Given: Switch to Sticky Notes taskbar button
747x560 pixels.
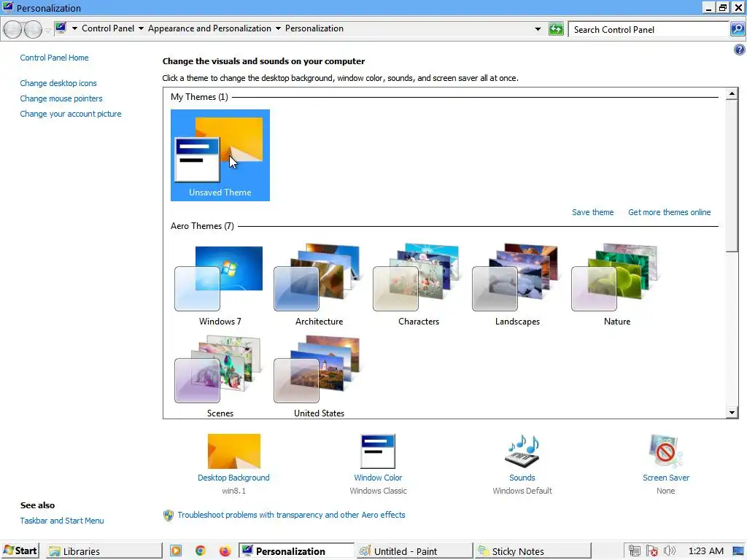Looking at the screenshot, I should (533, 551).
